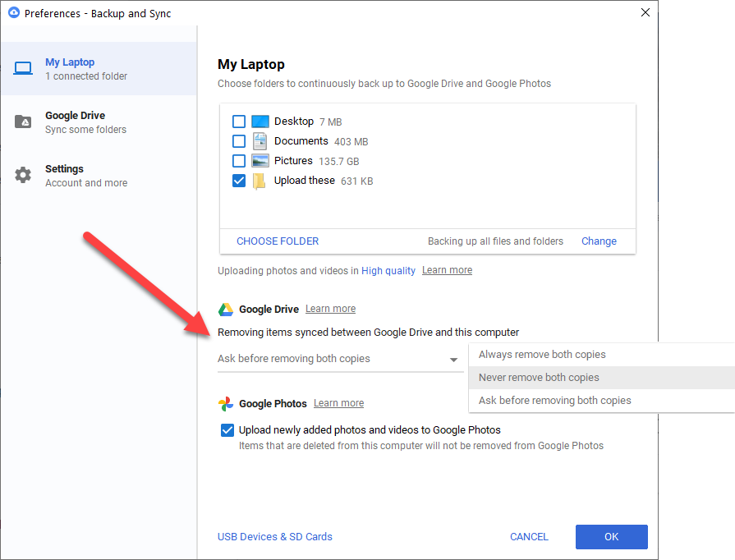Select the Pictures 135.7 GB row label
This screenshot has width=735, height=560.
coord(316,161)
